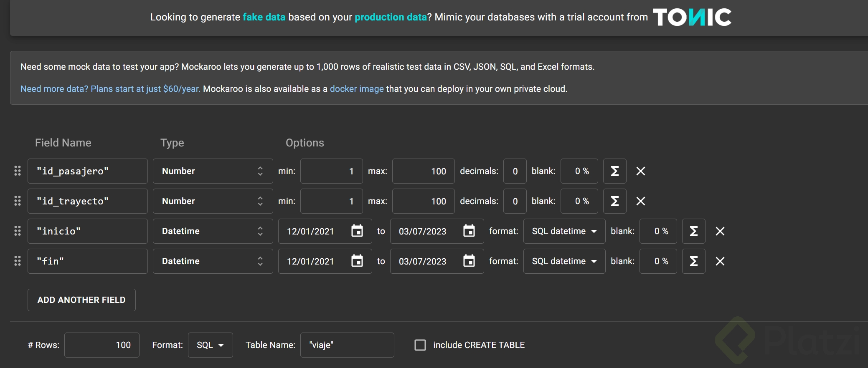Image resolution: width=868 pixels, height=368 pixels.
Task: Edit the "id_pasajero" field name
Action: pyautogui.click(x=88, y=171)
